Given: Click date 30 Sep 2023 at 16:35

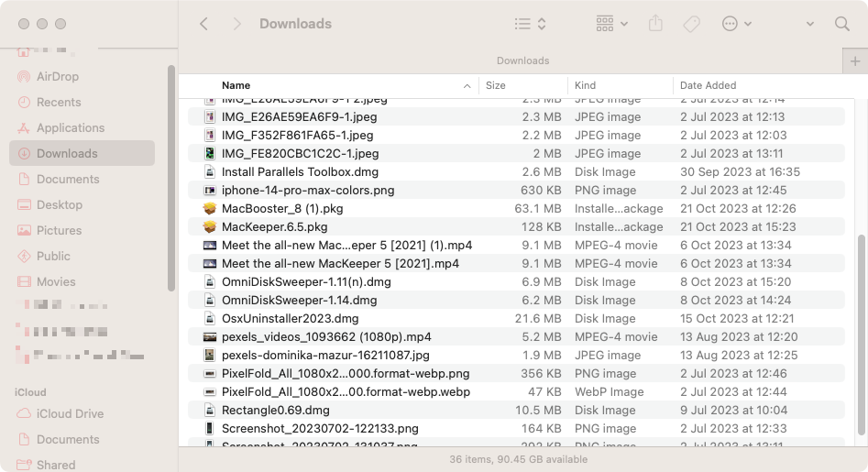Looking at the screenshot, I should pos(740,171).
